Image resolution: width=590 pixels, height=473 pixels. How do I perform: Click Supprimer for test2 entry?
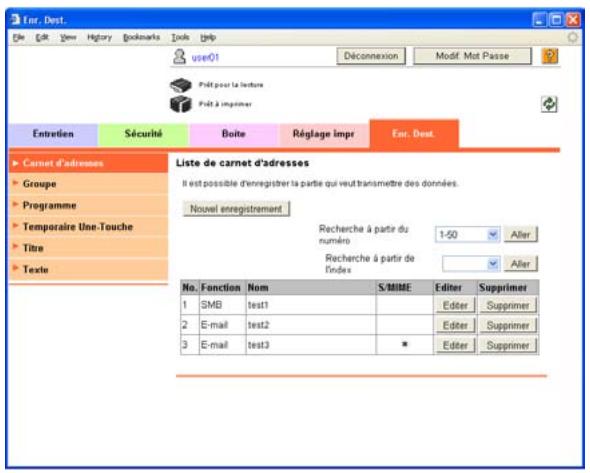(x=508, y=325)
